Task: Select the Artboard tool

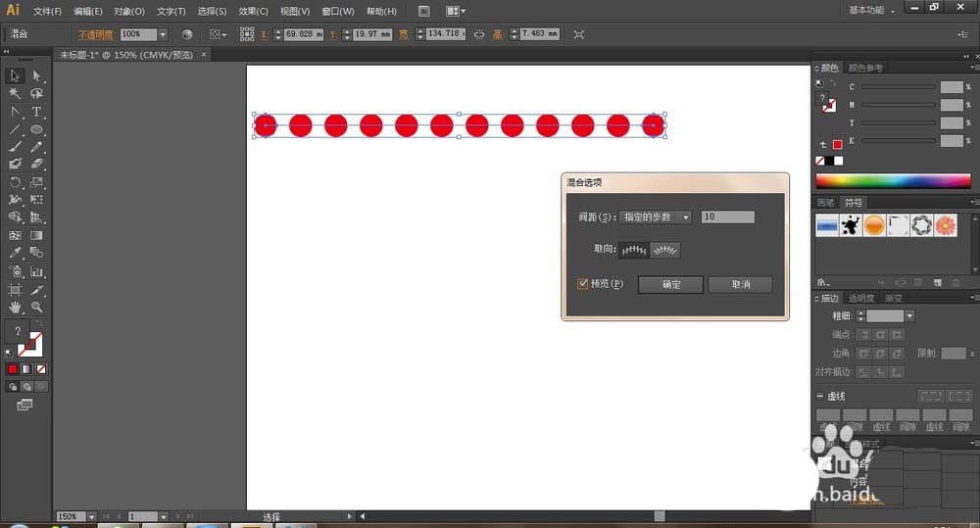Action: pos(15,290)
